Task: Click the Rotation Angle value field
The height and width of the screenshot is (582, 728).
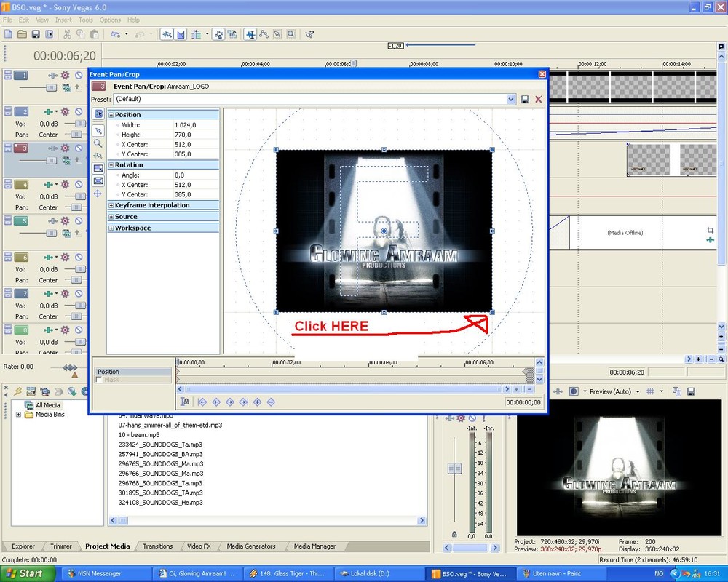Action: pos(195,175)
